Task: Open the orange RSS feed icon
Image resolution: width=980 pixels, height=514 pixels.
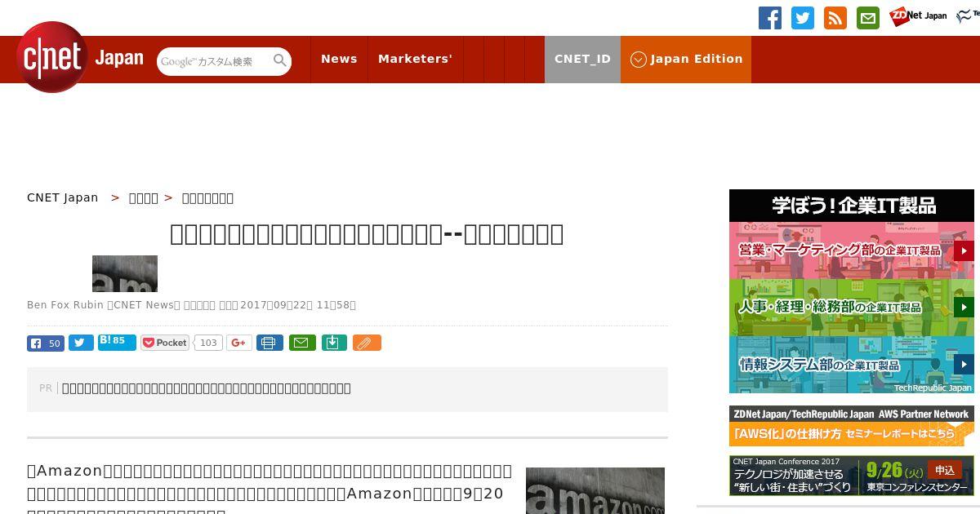Action: 835,18
